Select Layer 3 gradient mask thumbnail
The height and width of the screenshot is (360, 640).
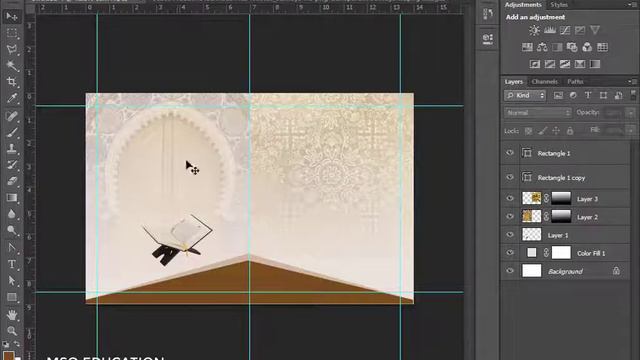click(561, 198)
